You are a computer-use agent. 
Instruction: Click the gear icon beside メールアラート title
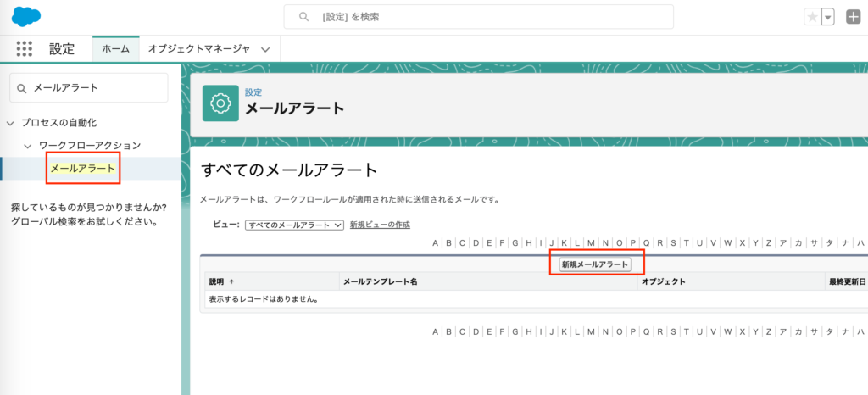[x=220, y=103]
